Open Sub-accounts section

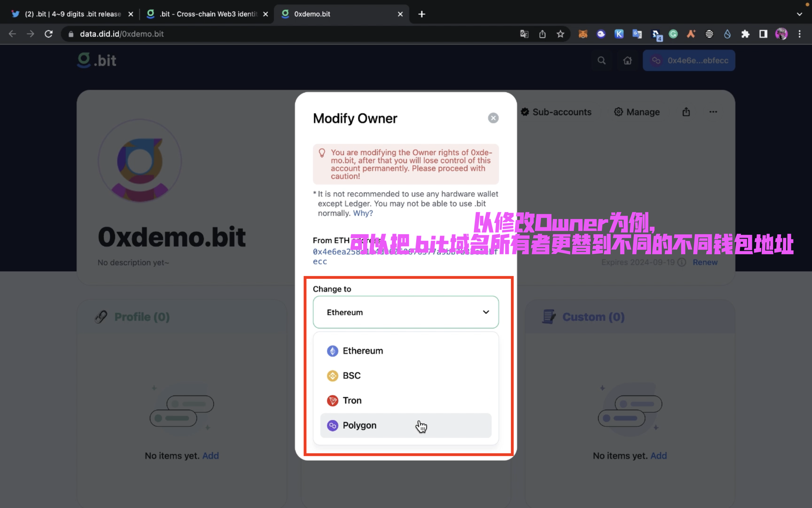556,112
